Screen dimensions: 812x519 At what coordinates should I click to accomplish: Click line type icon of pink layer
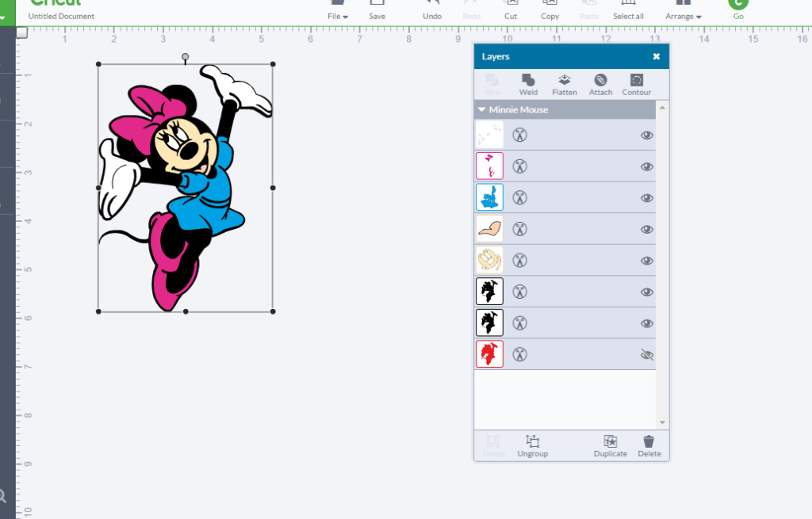point(520,166)
